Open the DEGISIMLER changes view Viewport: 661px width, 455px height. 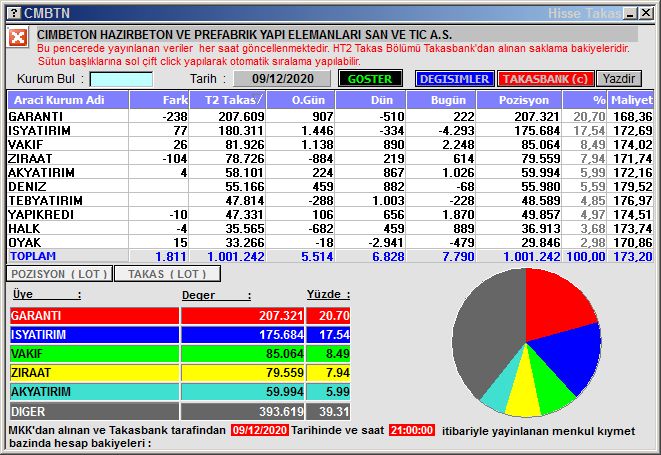click(454, 79)
